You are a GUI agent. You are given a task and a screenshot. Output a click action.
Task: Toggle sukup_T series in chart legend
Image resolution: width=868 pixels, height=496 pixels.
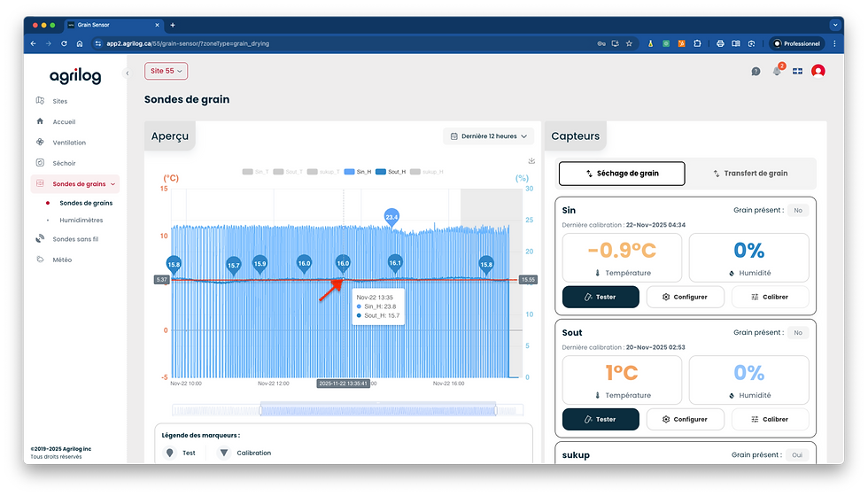coord(322,172)
